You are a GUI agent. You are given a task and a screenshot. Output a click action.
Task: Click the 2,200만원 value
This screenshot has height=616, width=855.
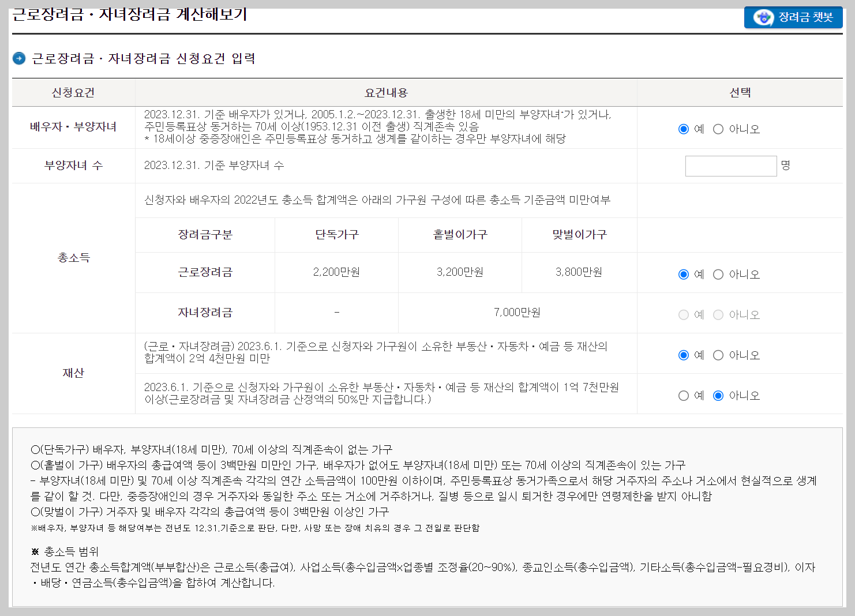click(x=336, y=272)
